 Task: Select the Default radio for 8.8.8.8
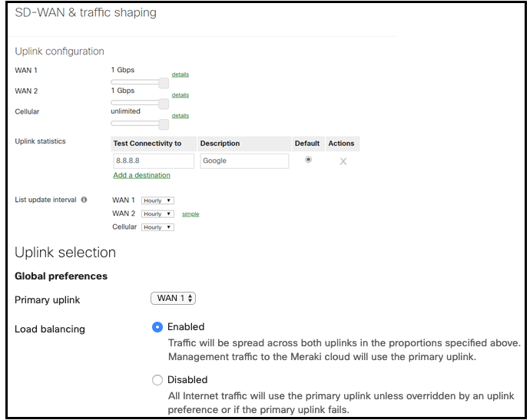[308, 160]
